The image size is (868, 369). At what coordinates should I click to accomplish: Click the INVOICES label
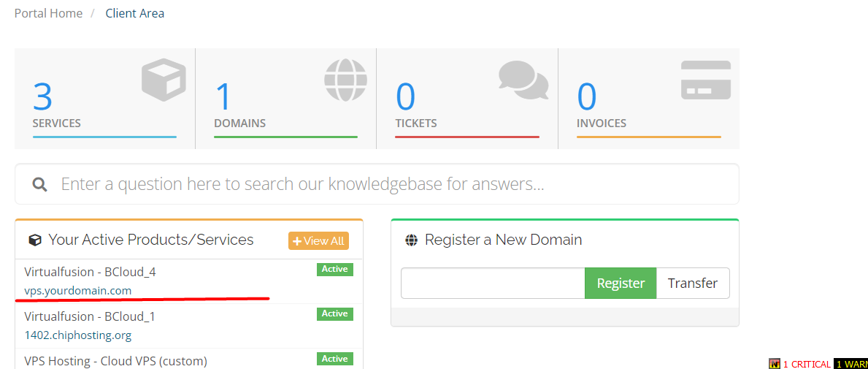pyautogui.click(x=602, y=123)
